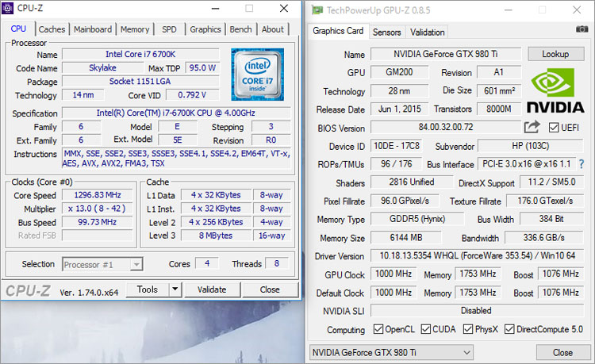Click the Validate button in CPU-Z
Image resolution: width=595 pixels, height=364 pixels.
point(211,289)
